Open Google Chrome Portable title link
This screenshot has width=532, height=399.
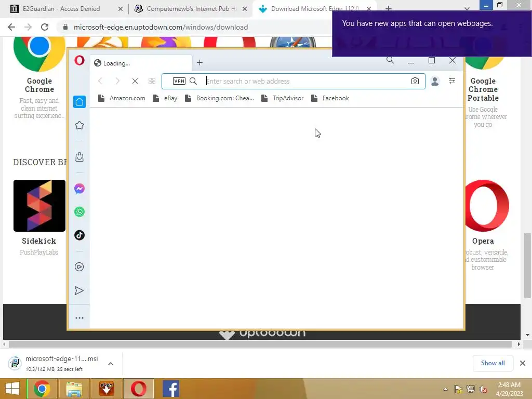pos(483,89)
